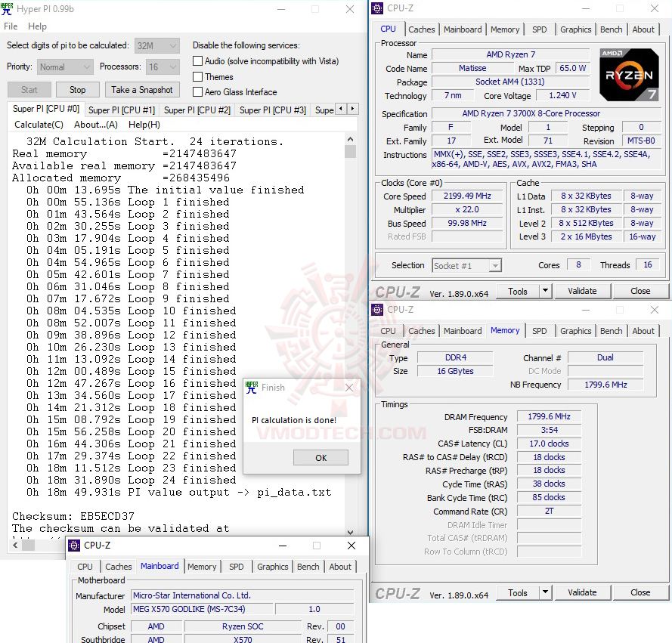672x643 pixels.
Task: Click the DRAM Frequency 1799.6 MHz value
Action: coord(549,416)
